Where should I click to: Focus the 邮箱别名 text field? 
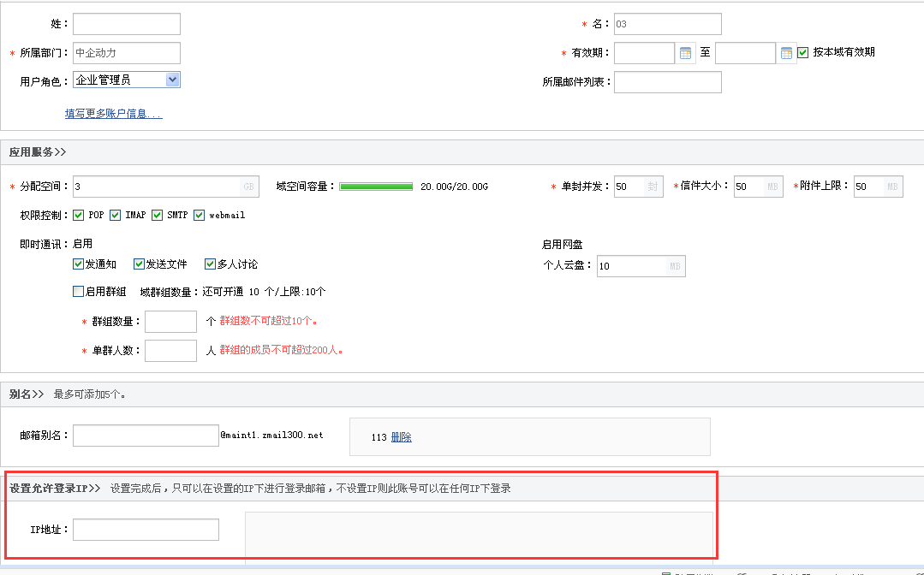point(146,436)
